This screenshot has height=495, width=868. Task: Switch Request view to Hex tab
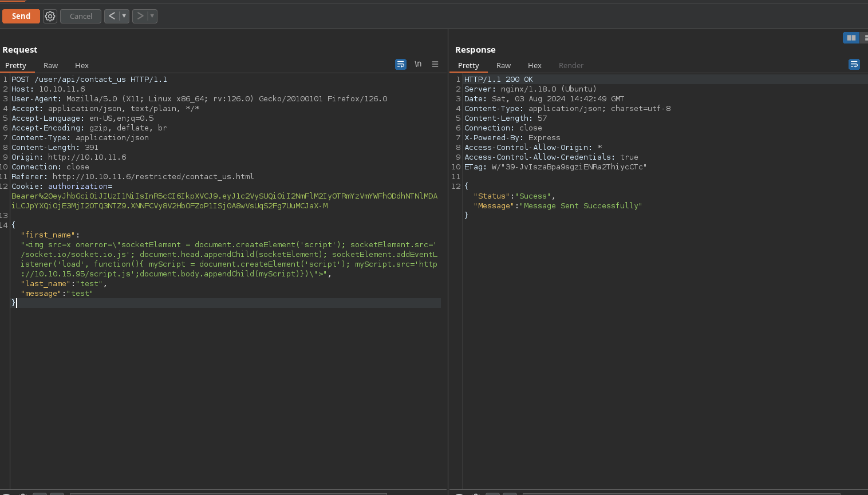point(82,65)
